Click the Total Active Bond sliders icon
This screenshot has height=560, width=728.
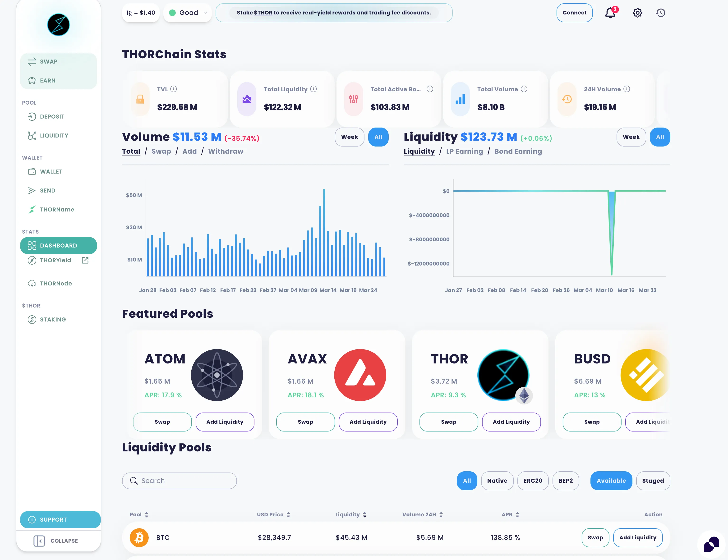coord(353,99)
